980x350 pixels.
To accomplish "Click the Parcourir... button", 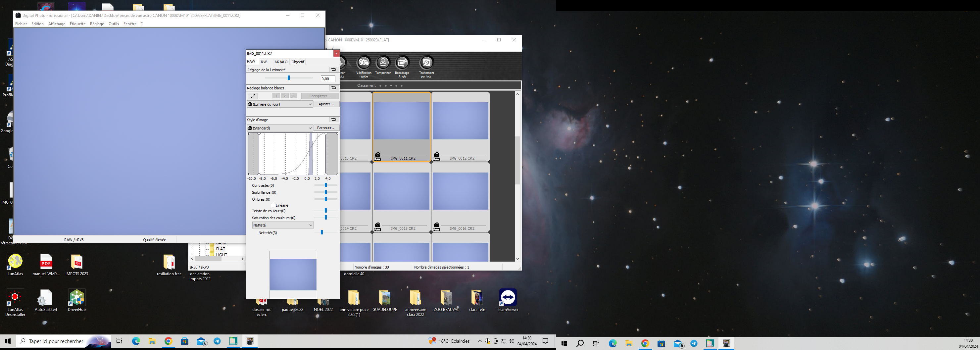I will tap(326, 128).
